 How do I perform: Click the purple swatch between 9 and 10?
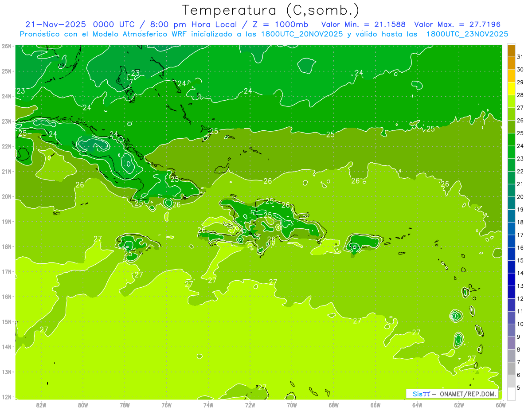click(x=512, y=330)
